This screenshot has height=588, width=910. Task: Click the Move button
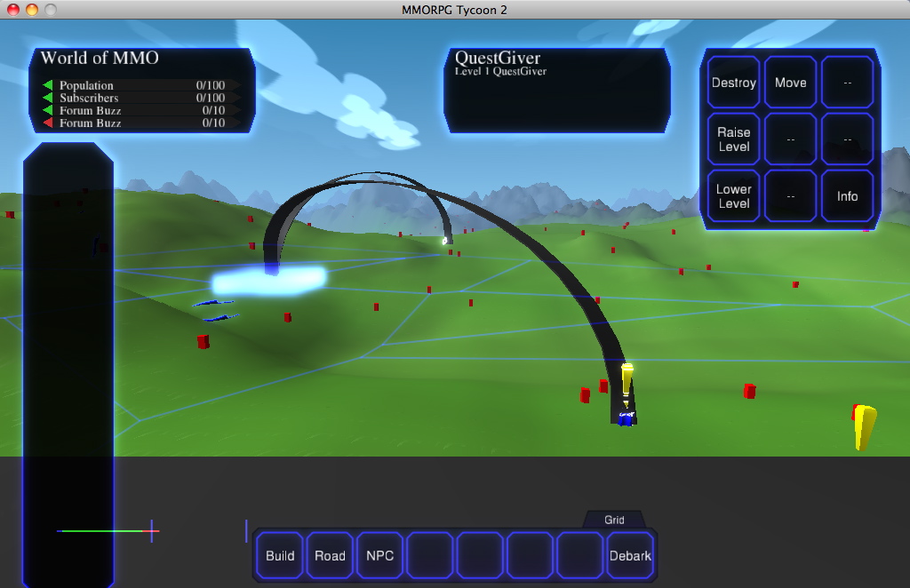tap(790, 83)
